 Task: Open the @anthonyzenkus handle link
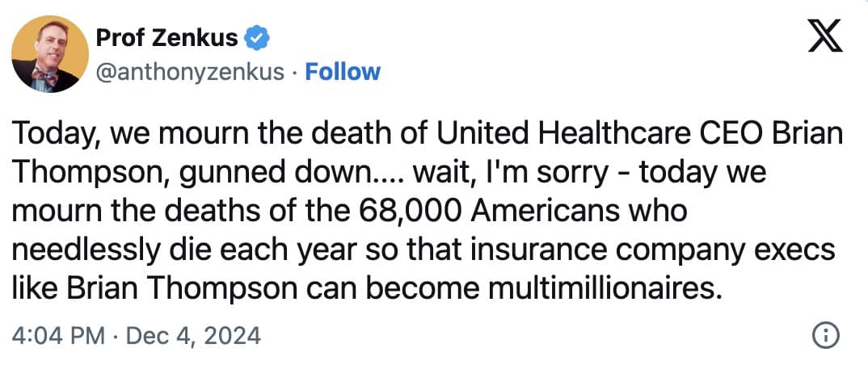tap(190, 72)
